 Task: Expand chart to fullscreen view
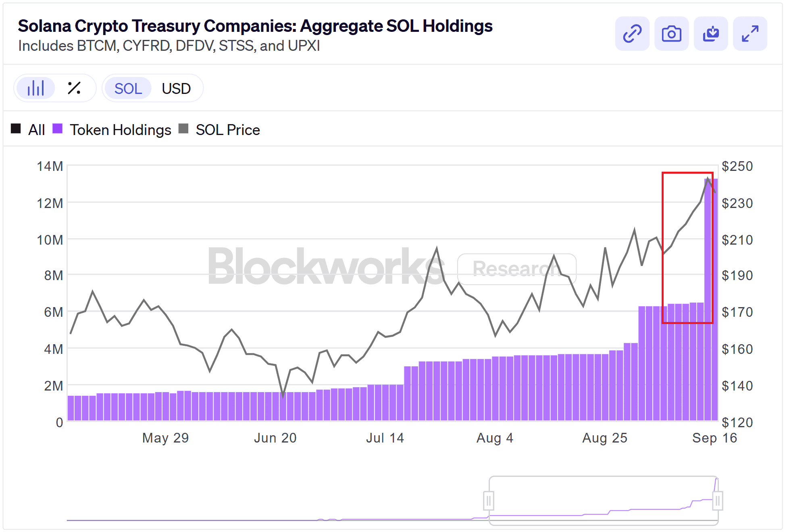click(x=750, y=33)
